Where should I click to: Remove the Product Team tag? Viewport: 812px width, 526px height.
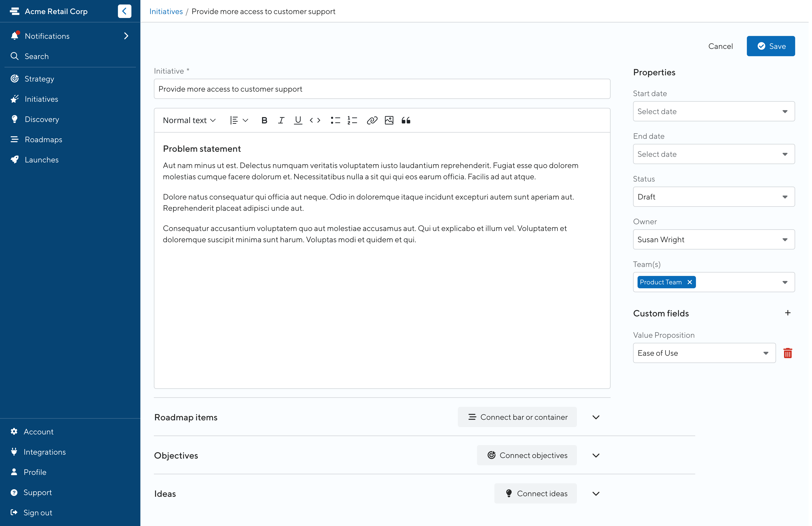tap(690, 282)
